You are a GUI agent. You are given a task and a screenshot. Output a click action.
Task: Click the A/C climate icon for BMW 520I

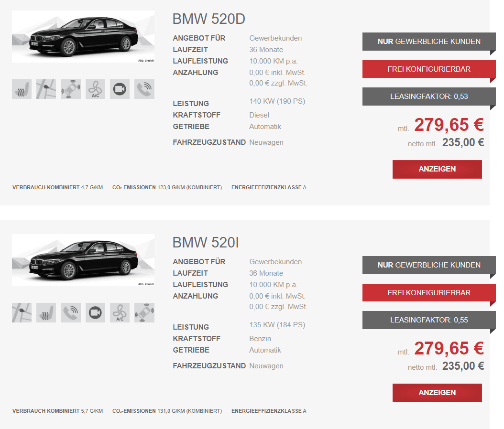(x=120, y=312)
